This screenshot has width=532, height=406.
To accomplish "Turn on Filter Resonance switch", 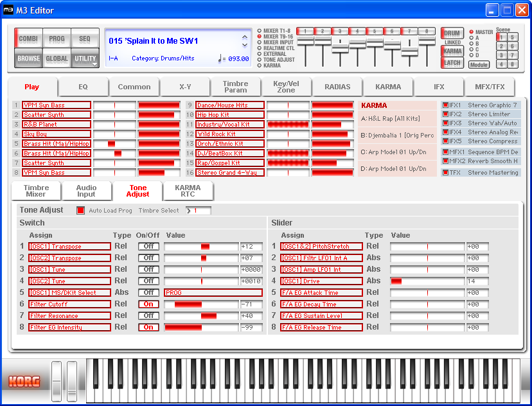I will (x=148, y=316).
